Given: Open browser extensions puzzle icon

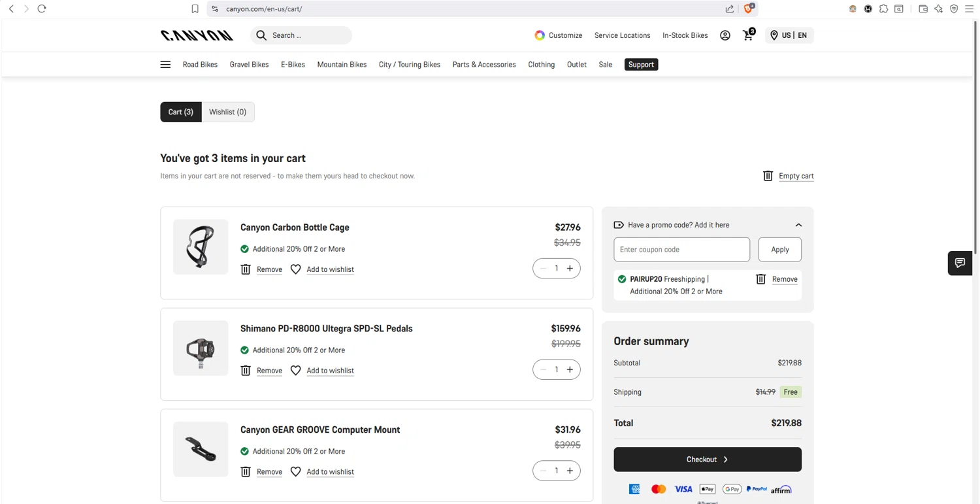Looking at the screenshot, I should pos(883,8).
